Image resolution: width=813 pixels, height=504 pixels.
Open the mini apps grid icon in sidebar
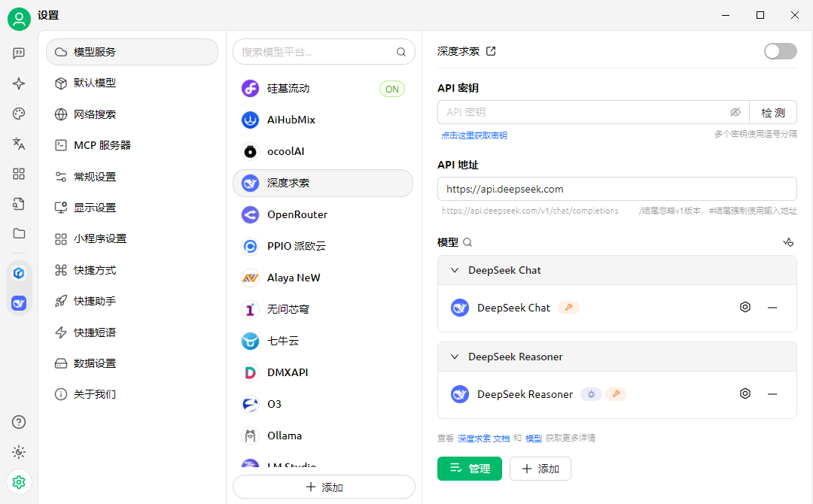coord(19,174)
